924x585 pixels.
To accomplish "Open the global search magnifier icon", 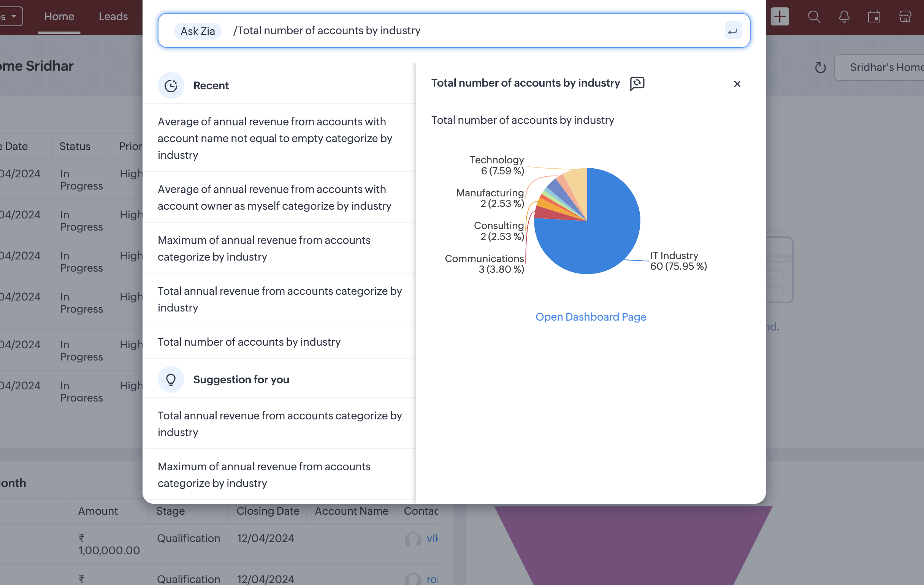I will click(x=813, y=16).
